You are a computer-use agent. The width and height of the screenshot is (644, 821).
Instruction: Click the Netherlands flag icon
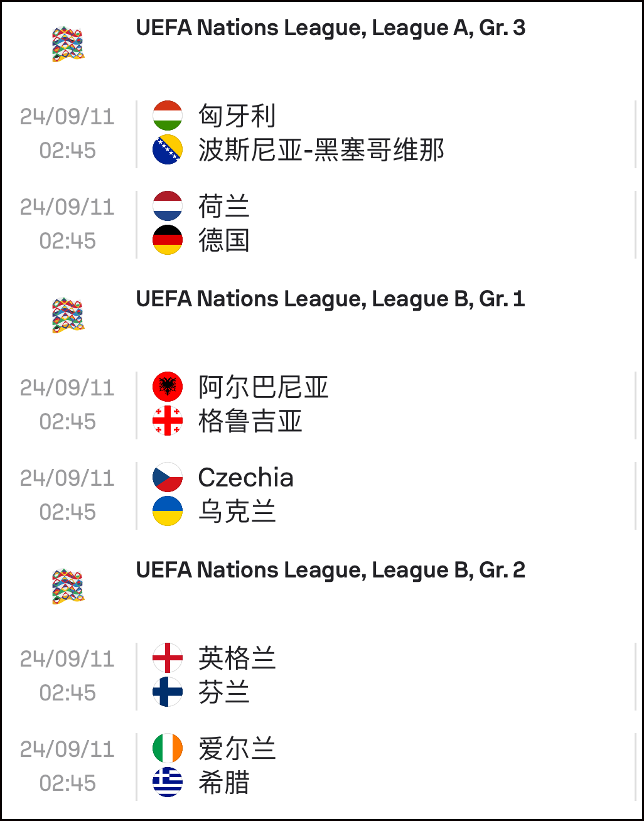click(168, 206)
